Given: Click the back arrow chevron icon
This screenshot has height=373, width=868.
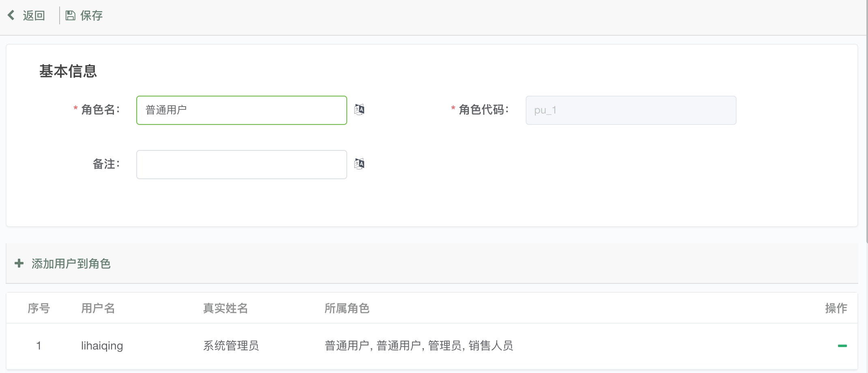Looking at the screenshot, I should pyautogui.click(x=11, y=15).
